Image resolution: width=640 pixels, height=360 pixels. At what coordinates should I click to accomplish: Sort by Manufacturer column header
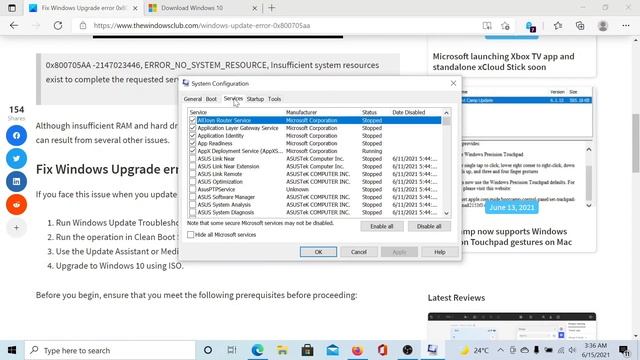point(301,112)
